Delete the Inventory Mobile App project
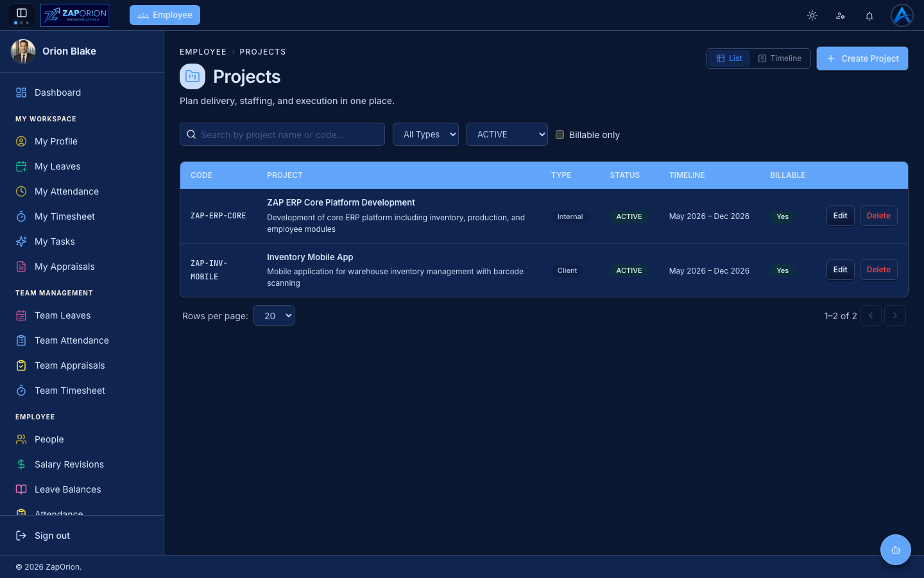 878,270
